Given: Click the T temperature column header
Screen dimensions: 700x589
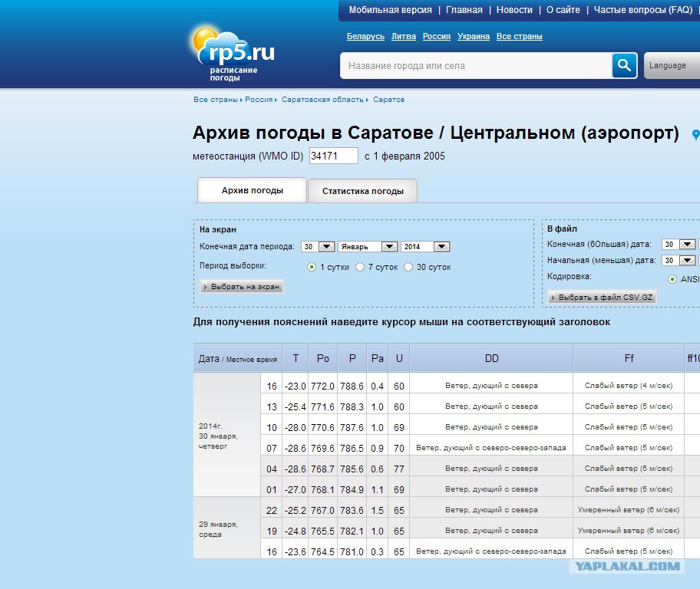Looking at the screenshot, I should 296,358.
